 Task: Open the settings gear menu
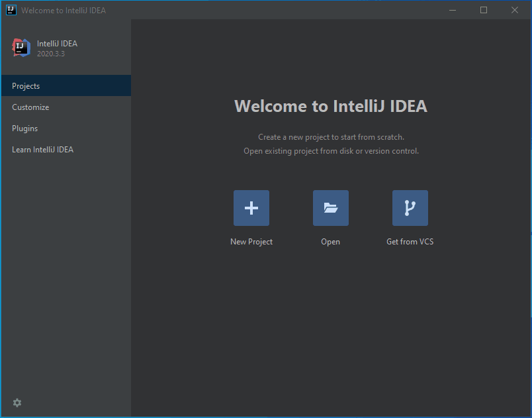click(x=17, y=403)
